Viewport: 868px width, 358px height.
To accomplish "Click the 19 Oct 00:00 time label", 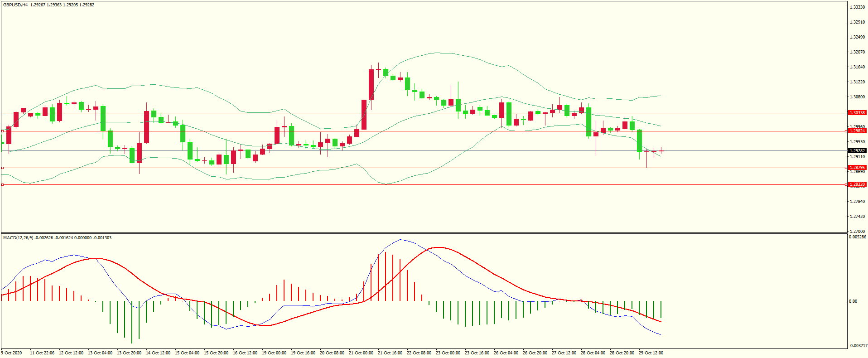I will [x=274, y=353].
